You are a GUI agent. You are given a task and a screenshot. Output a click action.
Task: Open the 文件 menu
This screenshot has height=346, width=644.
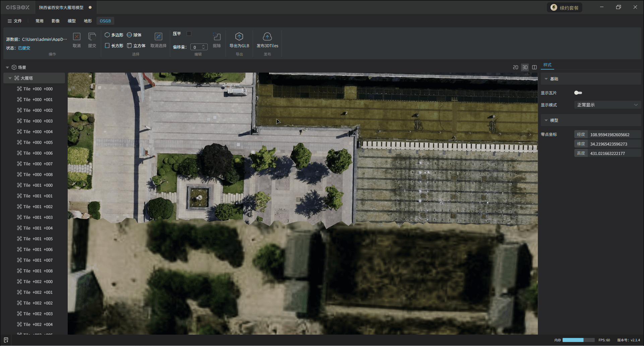coord(14,21)
